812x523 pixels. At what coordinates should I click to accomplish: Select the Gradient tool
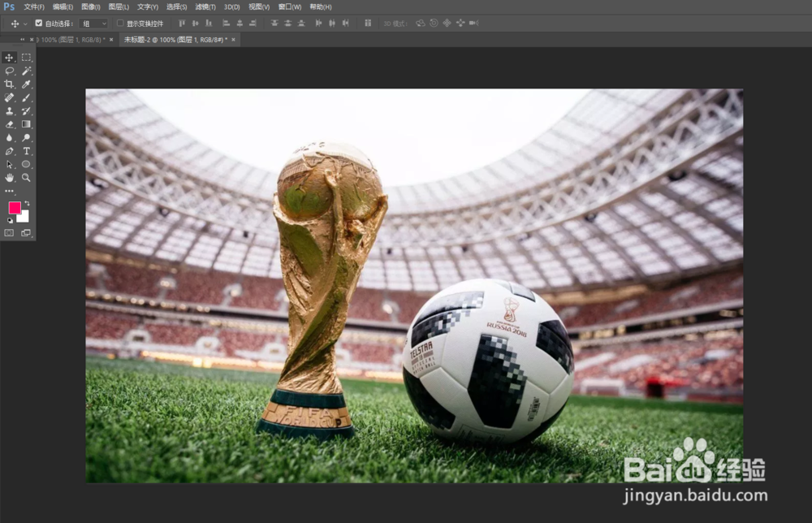pyautogui.click(x=26, y=124)
